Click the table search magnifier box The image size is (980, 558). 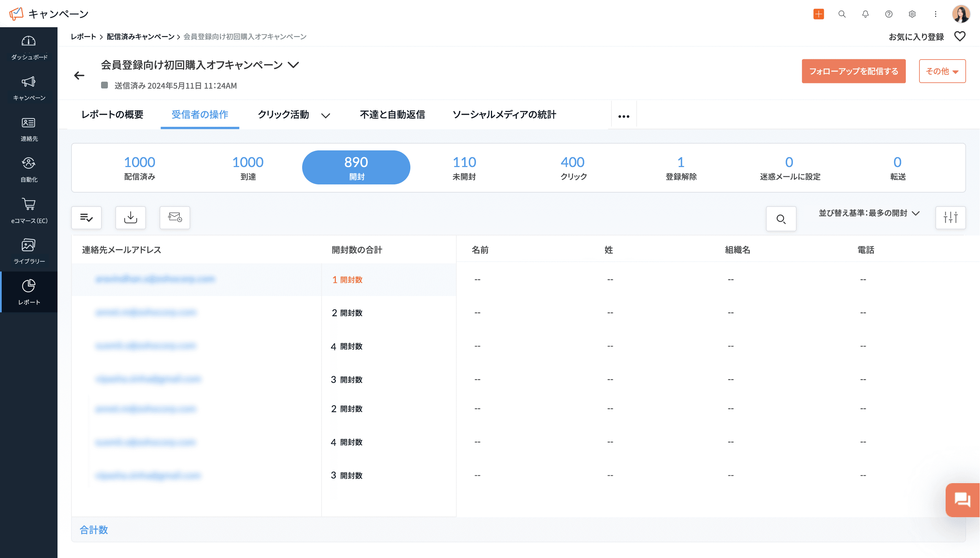pos(781,219)
